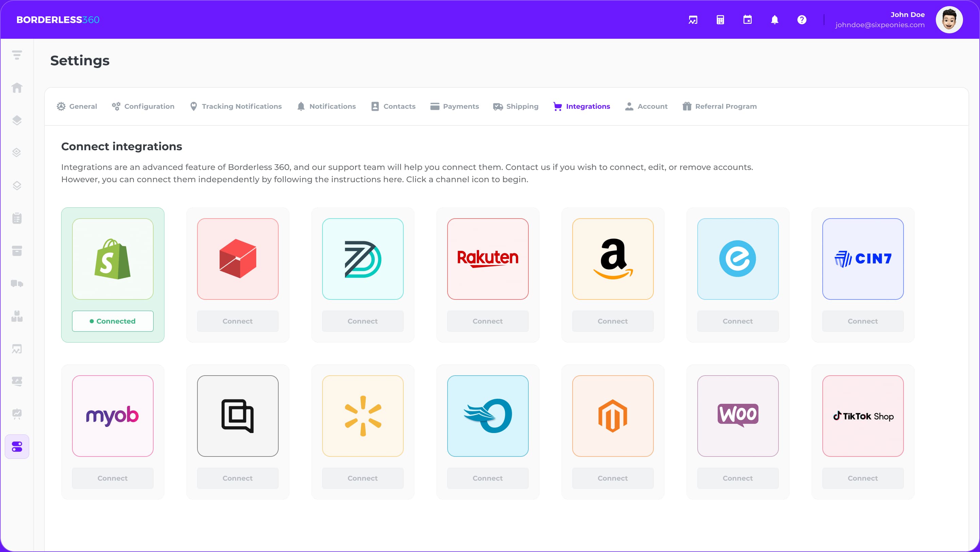Click the Magento integration icon
Image resolution: width=980 pixels, height=552 pixels.
(x=612, y=416)
